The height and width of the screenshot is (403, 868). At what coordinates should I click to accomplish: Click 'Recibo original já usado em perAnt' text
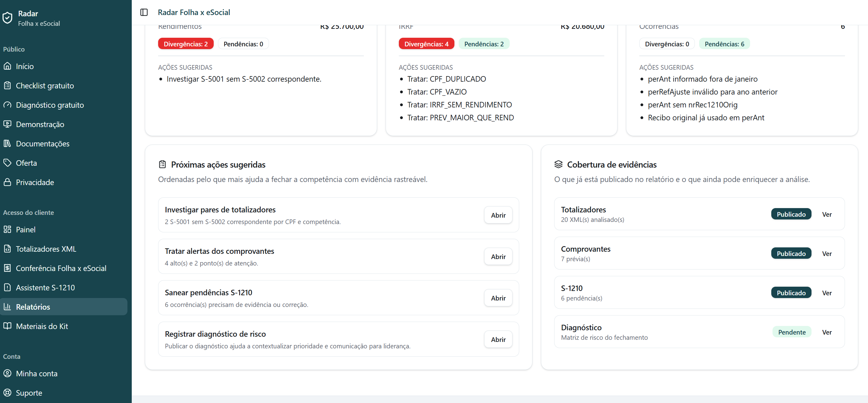pyautogui.click(x=706, y=118)
